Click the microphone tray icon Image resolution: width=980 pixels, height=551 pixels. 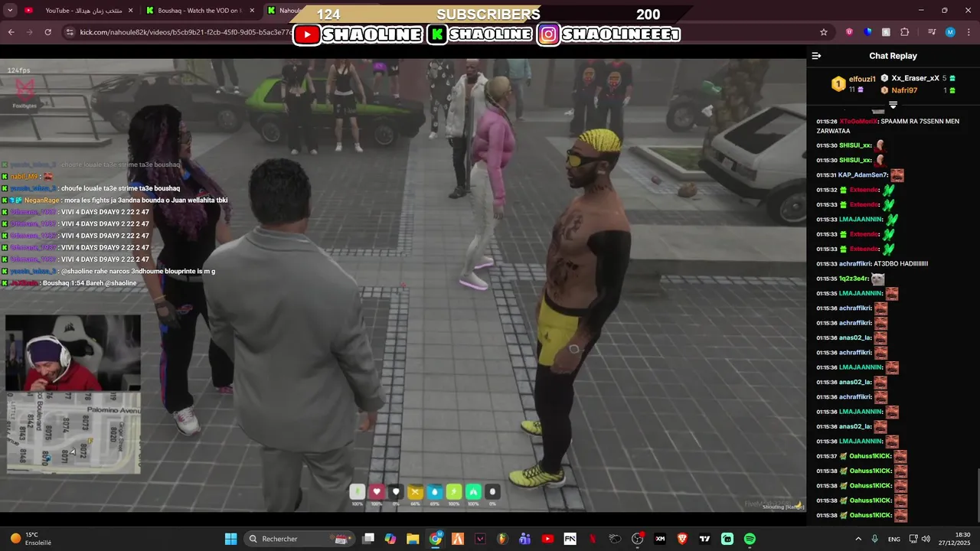[x=874, y=539]
